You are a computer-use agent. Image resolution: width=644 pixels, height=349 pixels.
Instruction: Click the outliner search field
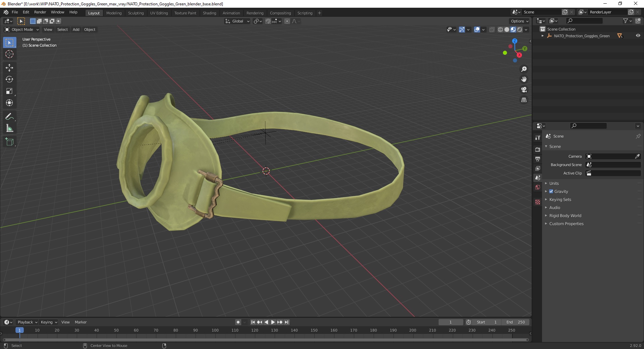(584, 21)
